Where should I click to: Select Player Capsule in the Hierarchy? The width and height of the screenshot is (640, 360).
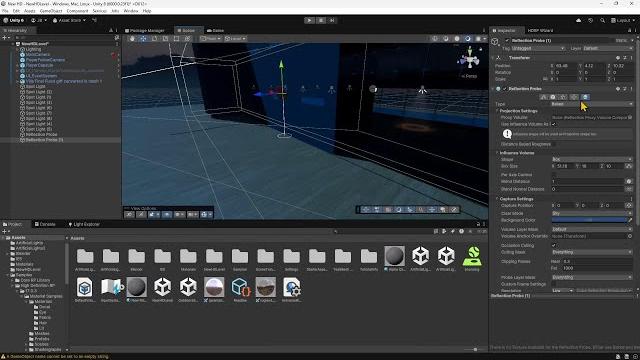[x=39, y=65]
